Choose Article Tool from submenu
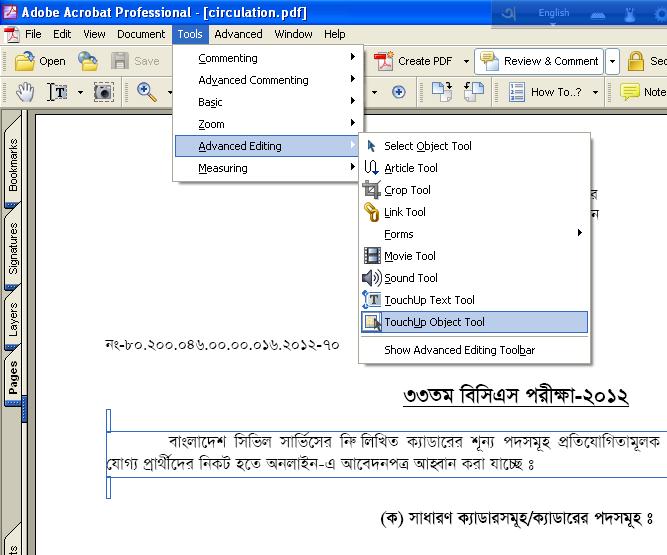This screenshot has width=667, height=555. point(474,168)
